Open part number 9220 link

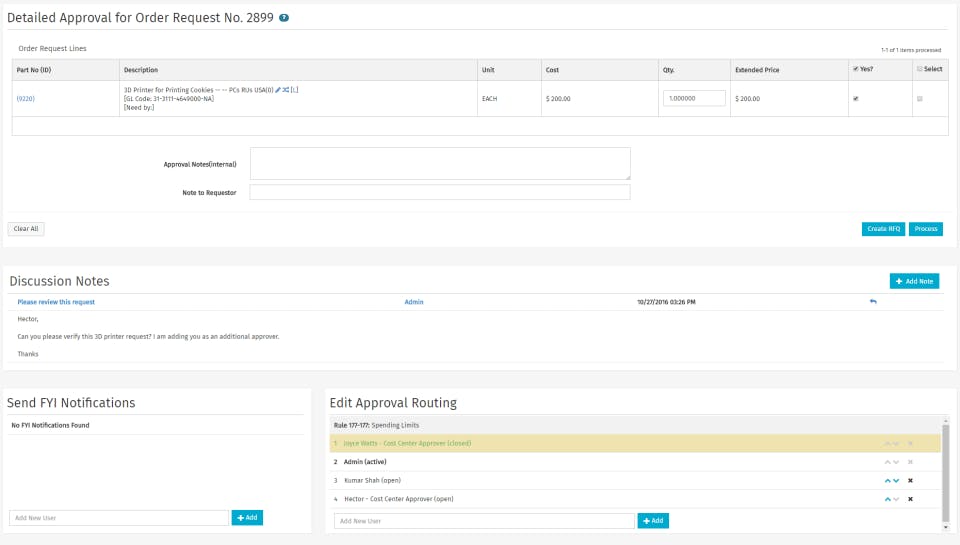[x=26, y=99]
